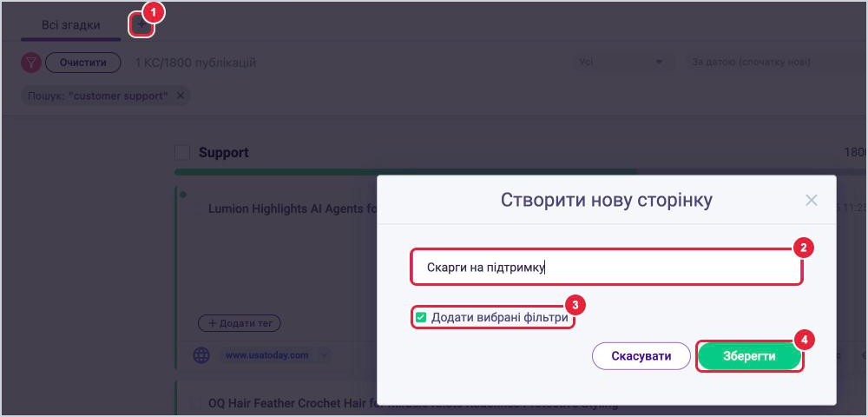
Task: Click the Очистити button
Action: click(x=83, y=63)
